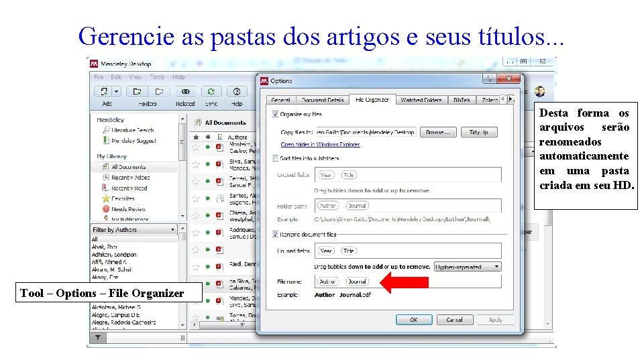Open the Tools menu in Mendeley Desktop
This screenshot has height=362, width=644.
click(x=157, y=76)
